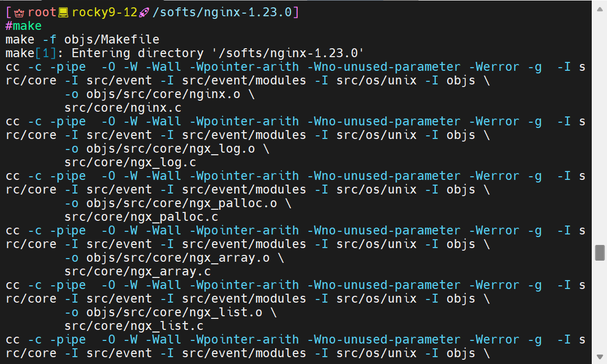Click the "src/core/ngx_list.c" source line
The width and height of the screenshot is (607, 364).
[133, 326]
